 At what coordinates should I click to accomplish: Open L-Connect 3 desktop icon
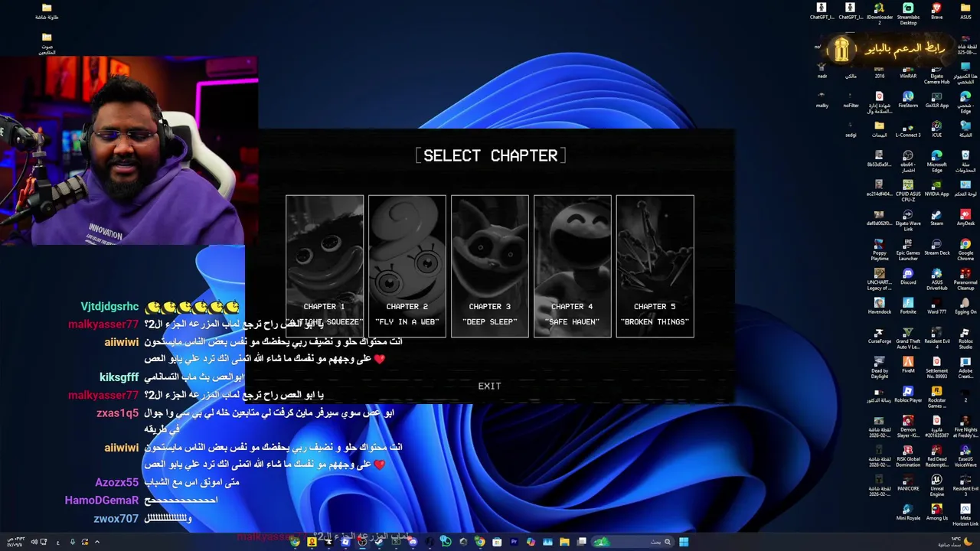[908, 129]
